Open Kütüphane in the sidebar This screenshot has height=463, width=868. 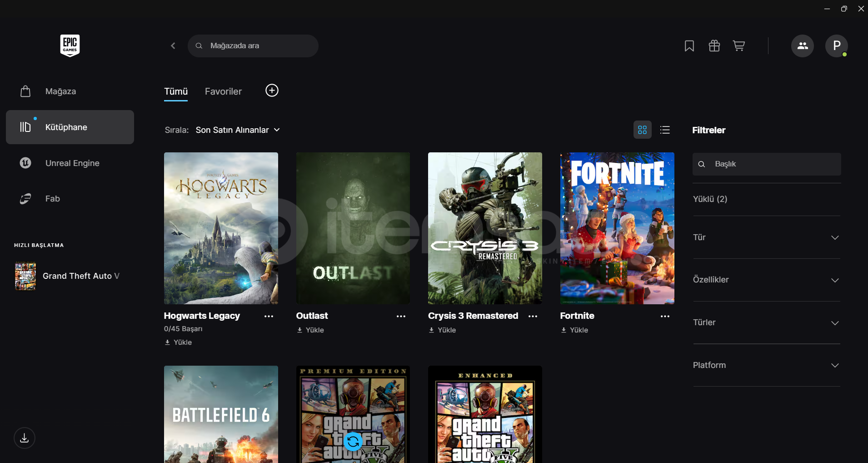pyautogui.click(x=70, y=127)
